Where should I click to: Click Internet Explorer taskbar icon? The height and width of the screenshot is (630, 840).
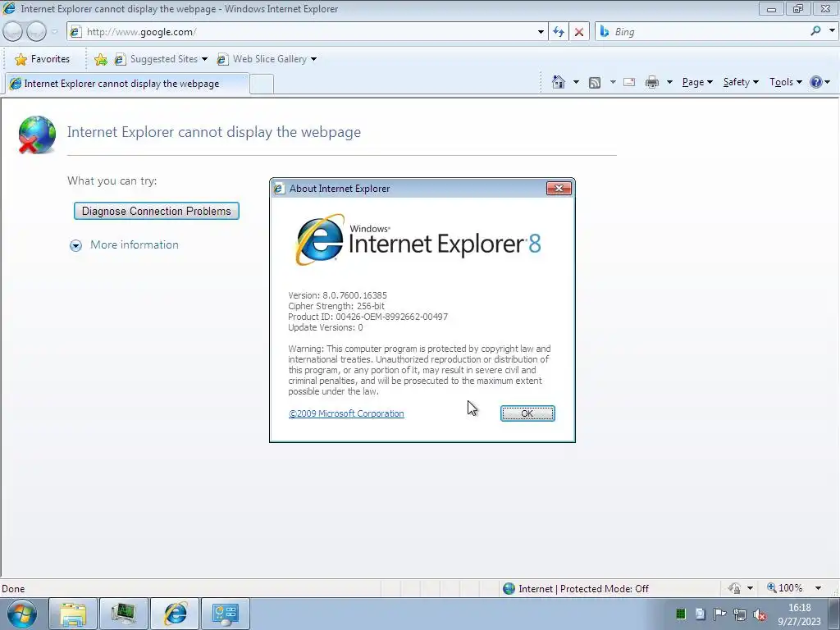pos(175,614)
